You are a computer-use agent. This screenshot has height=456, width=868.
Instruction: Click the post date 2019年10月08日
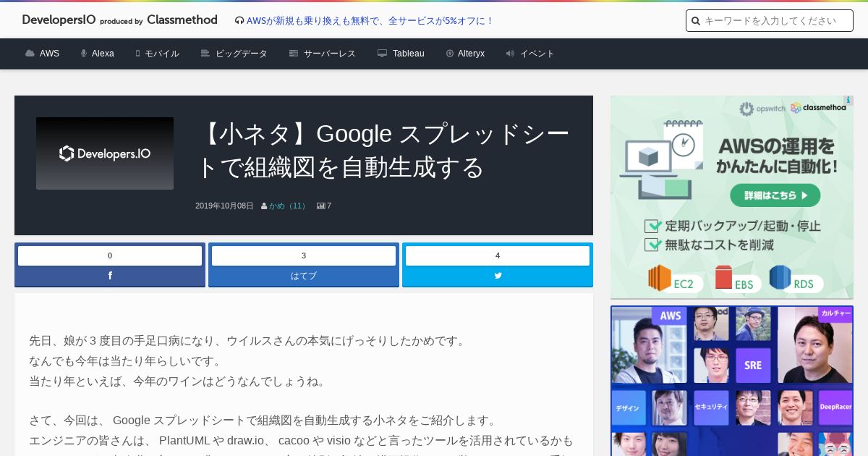(x=224, y=206)
